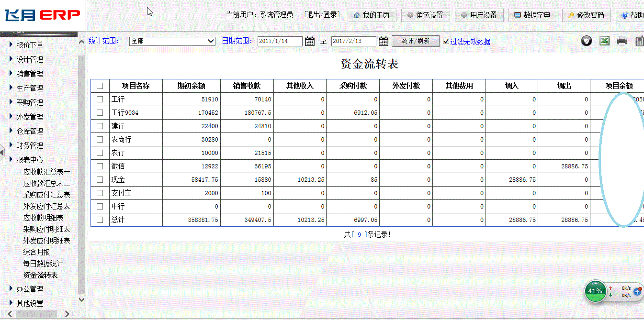644x320 pixels.
Task: Open the start date calendar picker
Action: pyautogui.click(x=310, y=41)
